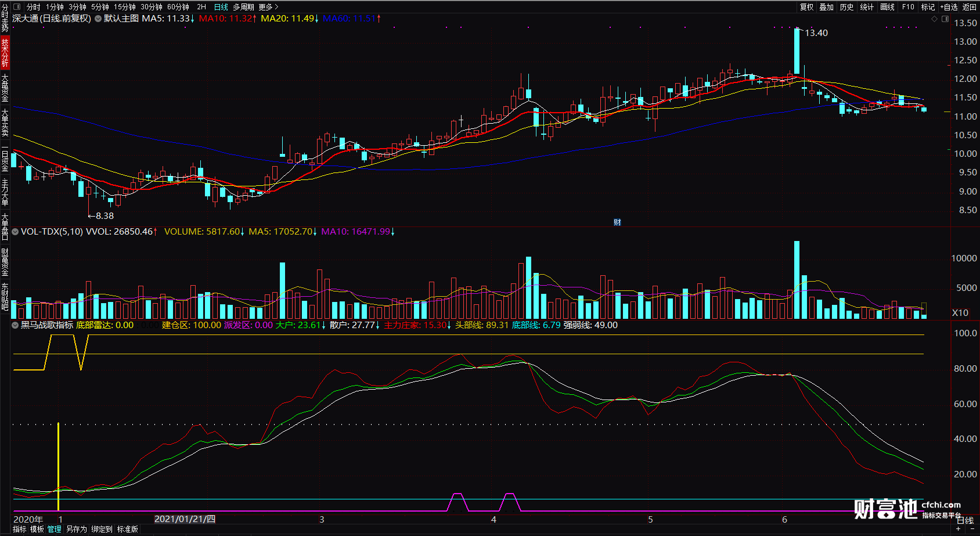
Task: Select the 3分钟 period
Action: [77, 7]
